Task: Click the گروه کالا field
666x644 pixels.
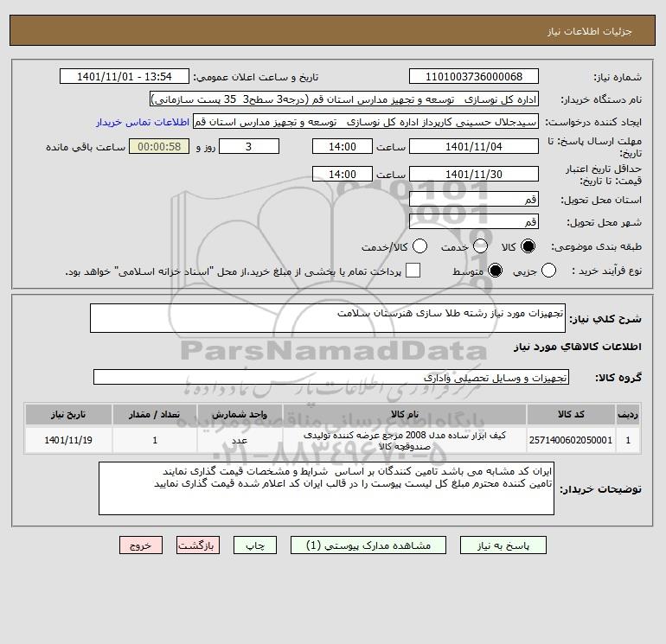Action: tap(331, 378)
